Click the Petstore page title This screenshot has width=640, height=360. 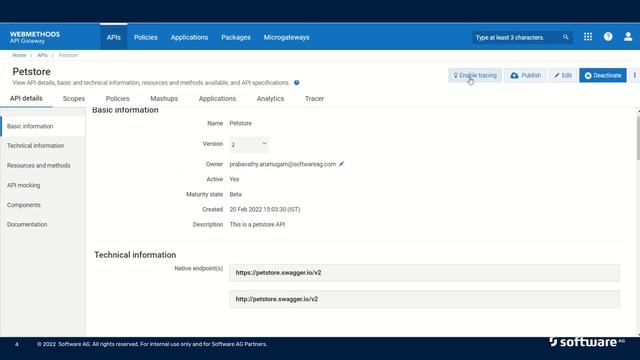[31, 72]
